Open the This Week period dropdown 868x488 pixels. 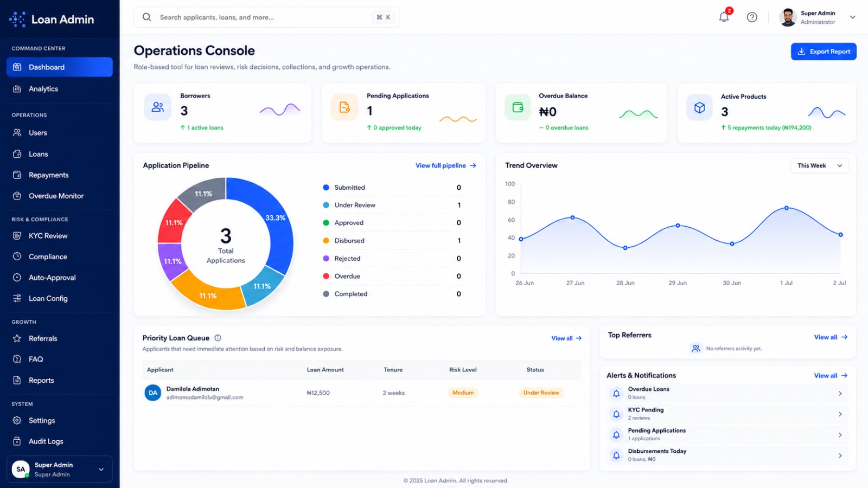point(819,165)
